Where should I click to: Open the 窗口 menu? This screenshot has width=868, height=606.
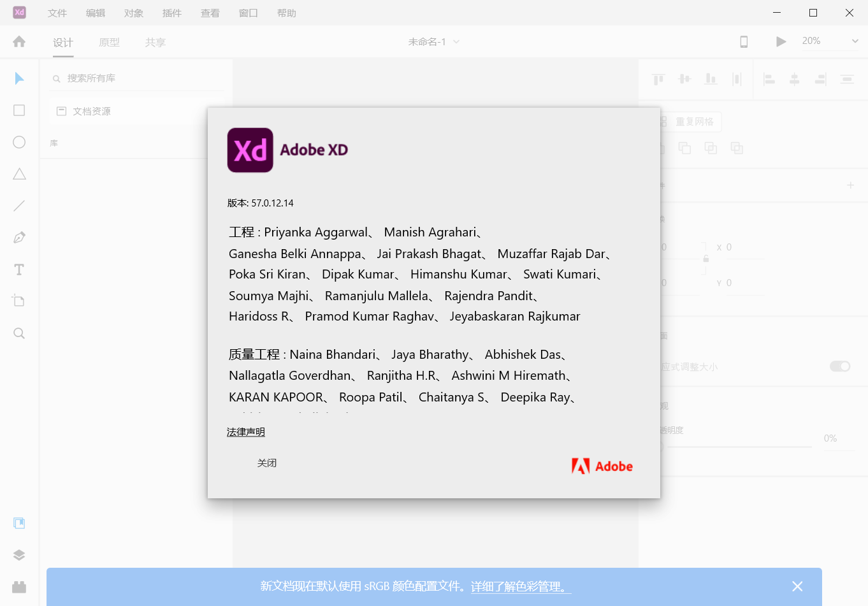[249, 13]
